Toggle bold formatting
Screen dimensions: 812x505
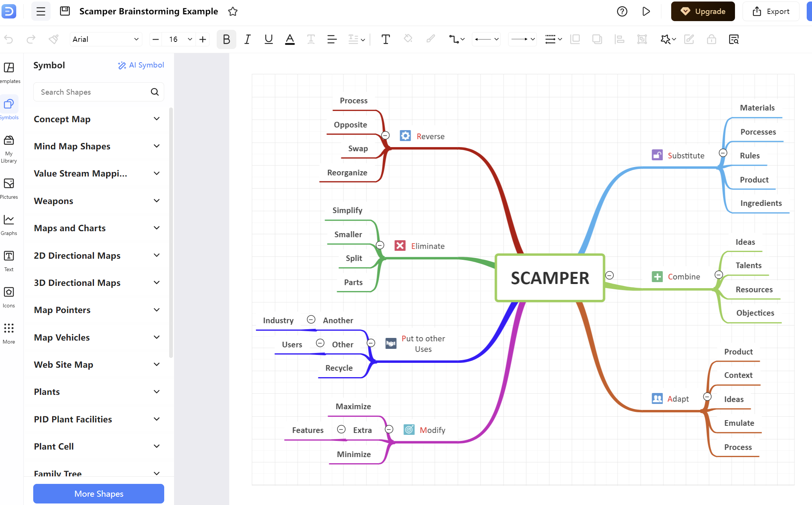coord(226,39)
